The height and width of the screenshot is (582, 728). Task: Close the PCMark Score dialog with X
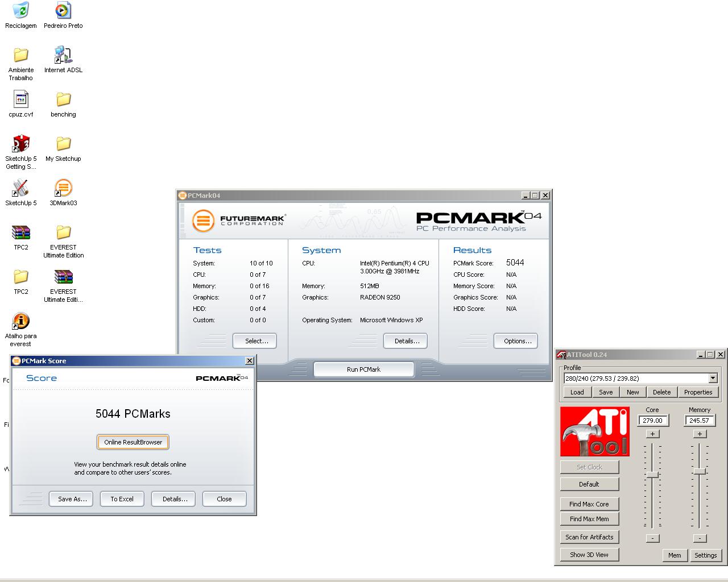249,361
